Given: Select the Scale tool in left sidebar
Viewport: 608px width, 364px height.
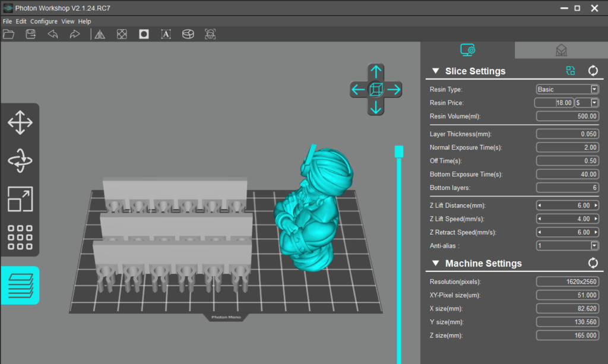Looking at the screenshot, I should [x=20, y=200].
